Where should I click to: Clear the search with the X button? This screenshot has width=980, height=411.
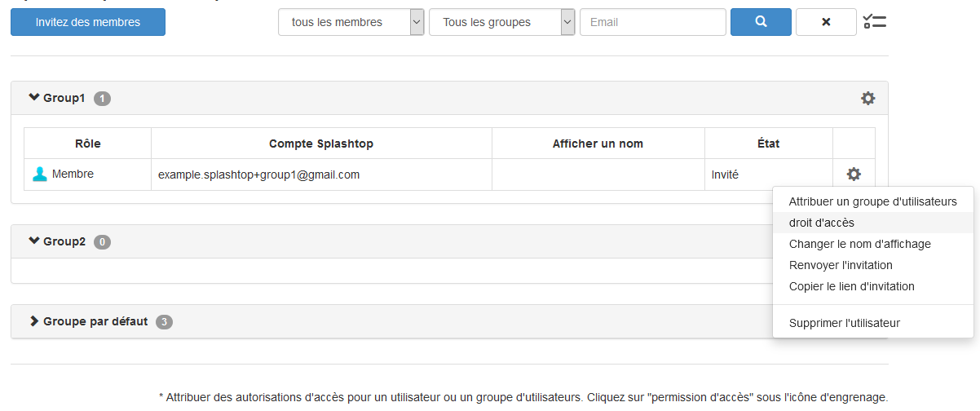[x=826, y=22]
